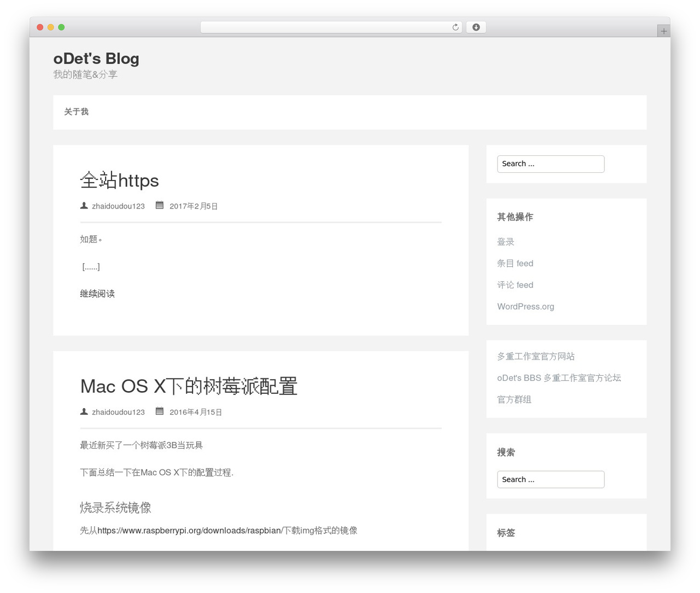Screen dimensions: 700x593
Task: Click 继续阅读 to read more
Action: tap(97, 294)
